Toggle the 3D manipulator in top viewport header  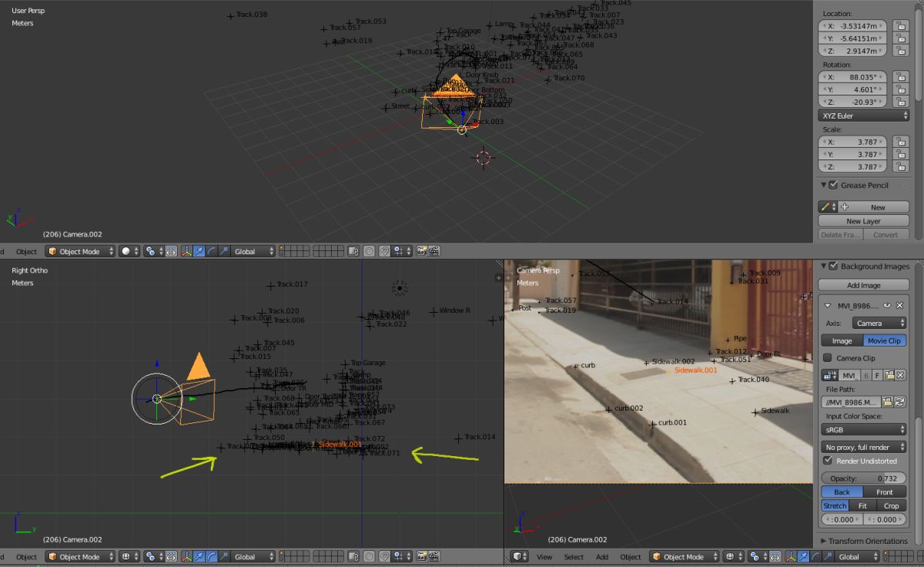click(x=186, y=251)
